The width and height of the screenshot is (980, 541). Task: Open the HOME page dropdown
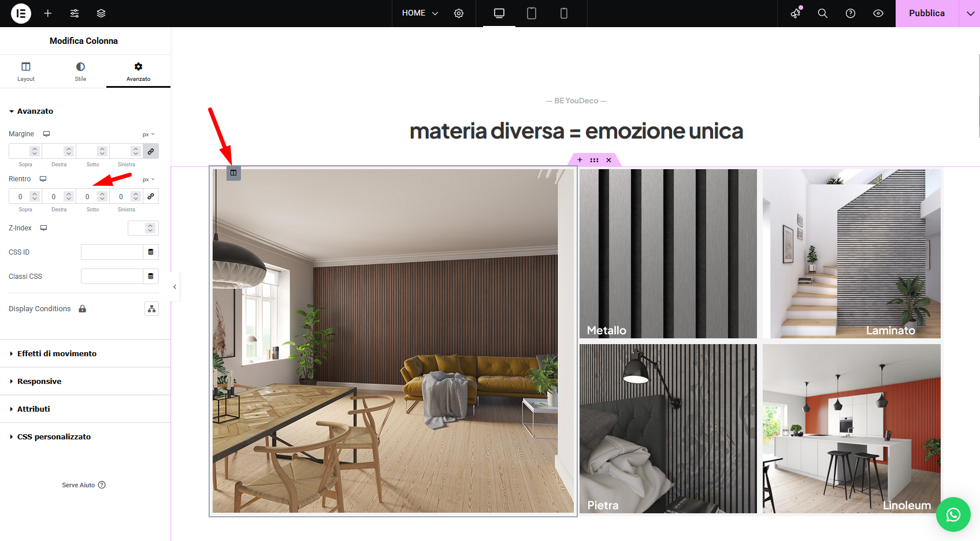(x=420, y=13)
